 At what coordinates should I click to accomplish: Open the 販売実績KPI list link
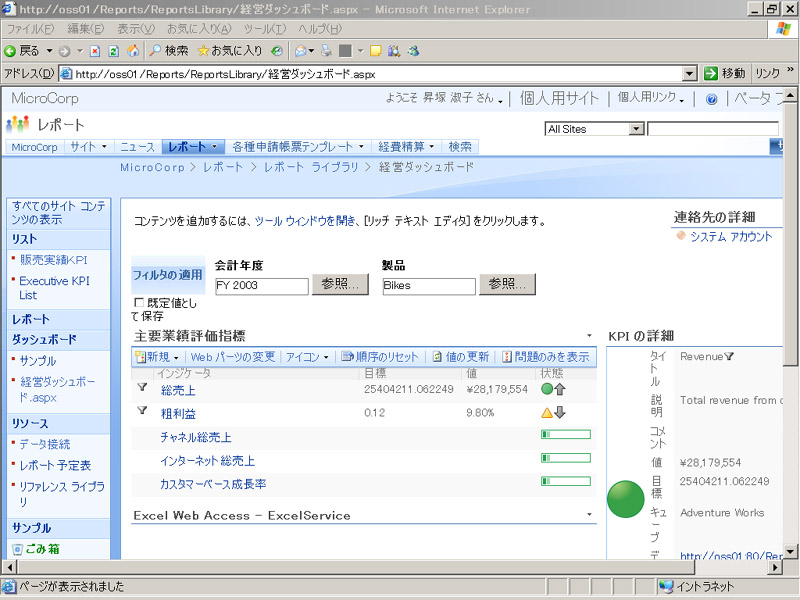(54, 260)
